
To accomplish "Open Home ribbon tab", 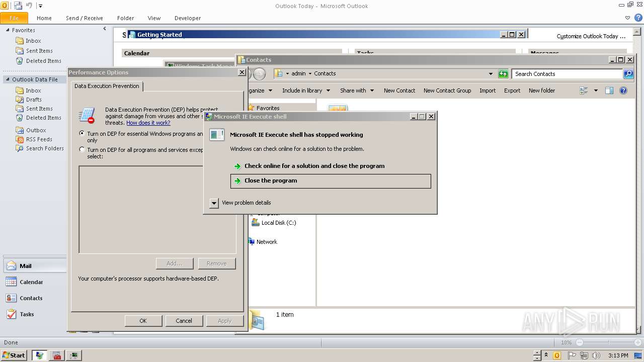I will 44,18.
